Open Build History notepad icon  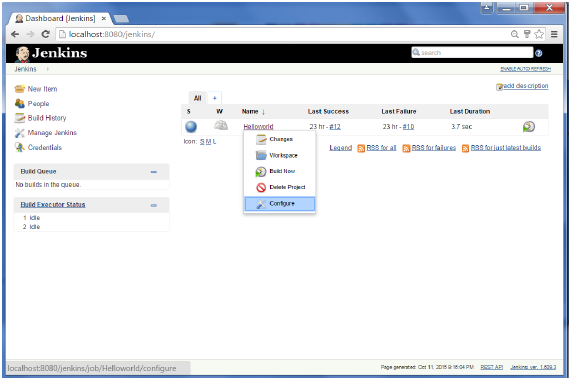[20, 118]
